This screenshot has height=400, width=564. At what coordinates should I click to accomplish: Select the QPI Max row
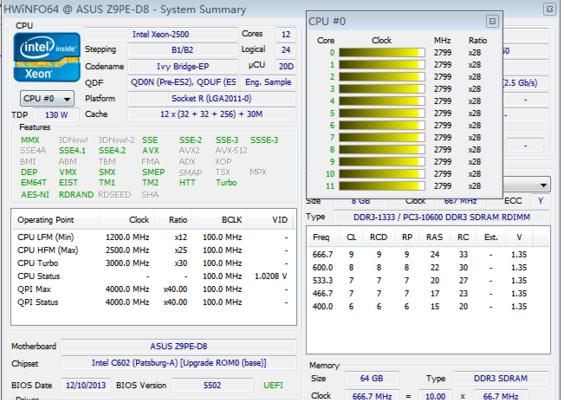pyautogui.click(x=153, y=289)
